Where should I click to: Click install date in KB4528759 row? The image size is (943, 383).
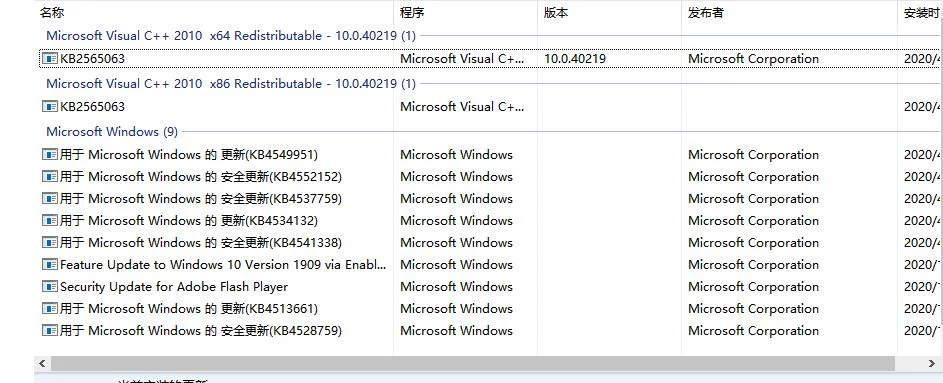pos(923,331)
